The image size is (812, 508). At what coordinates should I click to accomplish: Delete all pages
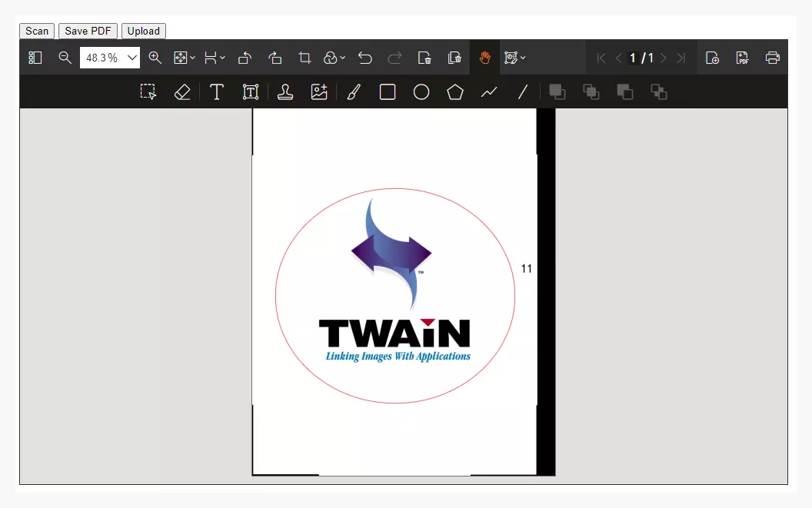(x=454, y=58)
